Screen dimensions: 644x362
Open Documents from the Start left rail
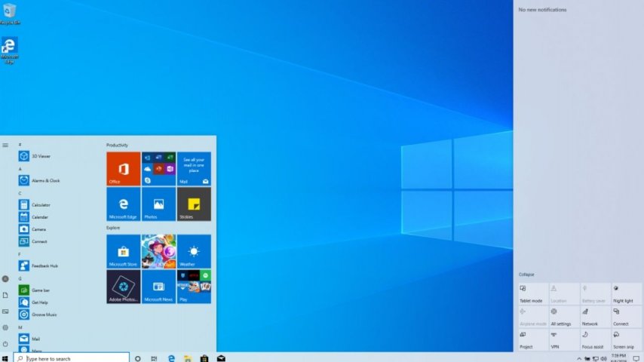[x=5, y=295]
